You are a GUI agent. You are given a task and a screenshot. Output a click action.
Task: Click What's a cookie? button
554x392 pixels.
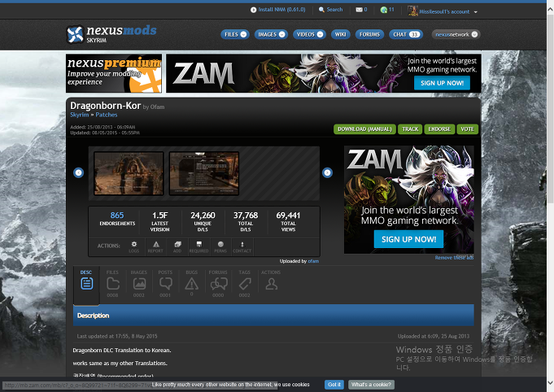click(371, 385)
